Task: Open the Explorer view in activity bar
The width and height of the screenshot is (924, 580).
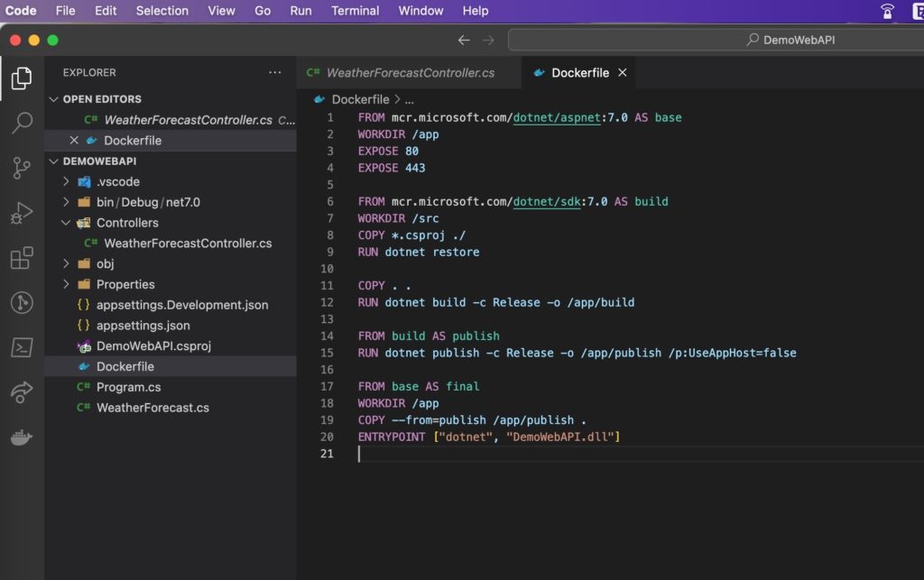Action: click(22, 78)
